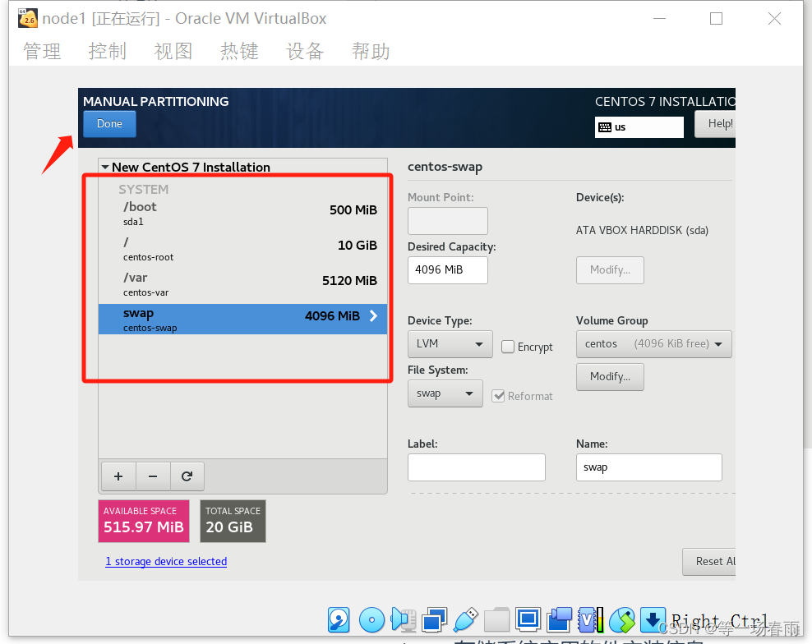This screenshot has height=644, width=812.
Task: Click the Help! button
Action: click(715, 124)
